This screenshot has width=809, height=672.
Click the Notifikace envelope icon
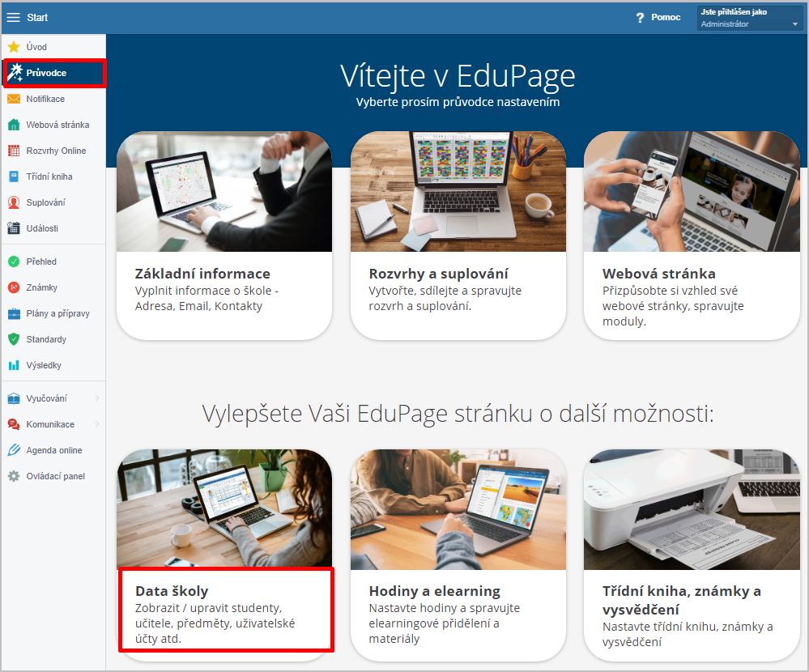point(14,99)
